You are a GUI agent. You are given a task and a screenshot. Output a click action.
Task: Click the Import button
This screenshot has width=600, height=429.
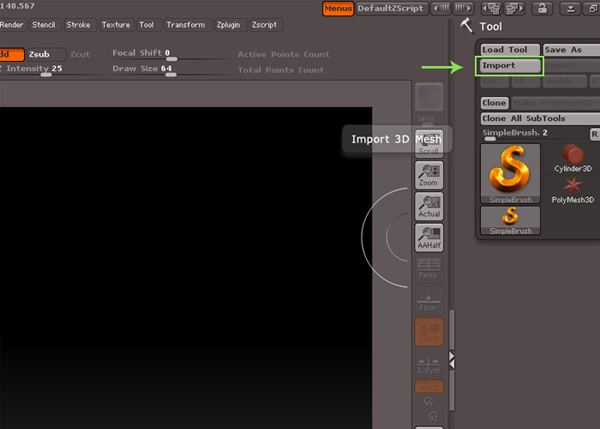click(510, 66)
